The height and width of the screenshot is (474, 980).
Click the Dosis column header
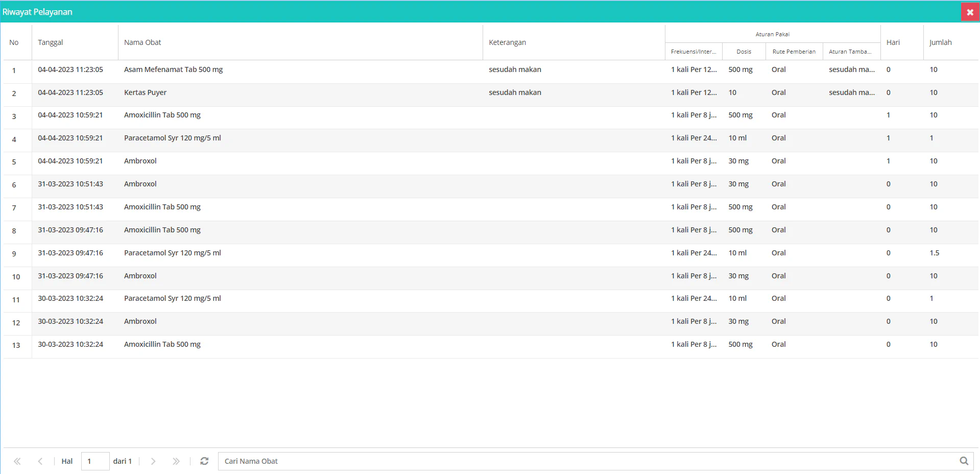tap(744, 52)
